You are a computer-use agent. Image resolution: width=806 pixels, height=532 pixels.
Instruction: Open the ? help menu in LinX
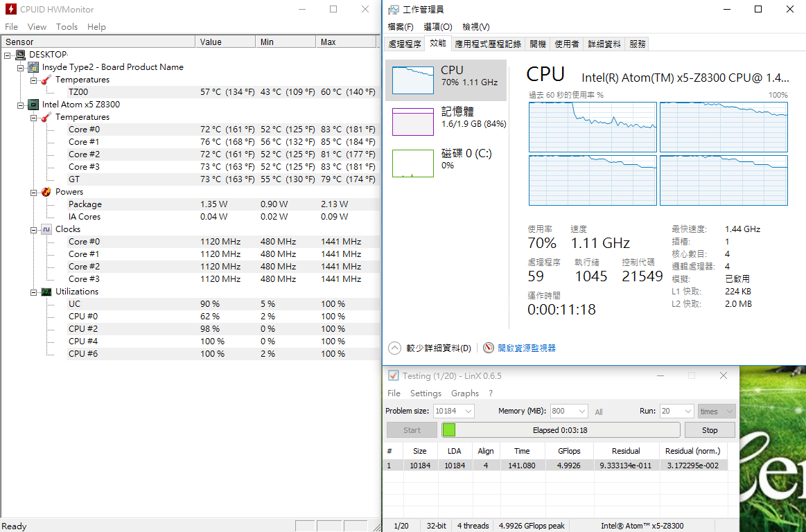(491, 393)
